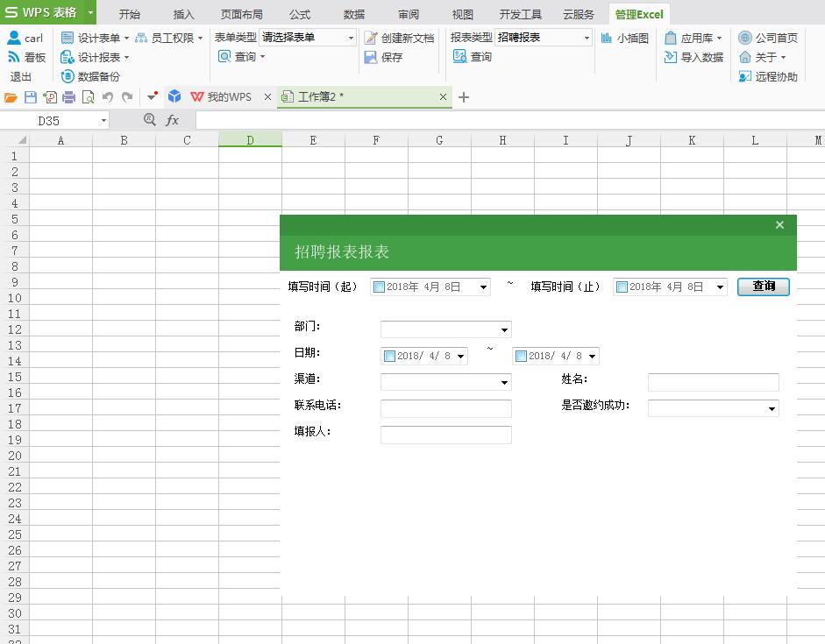Open the 是否邀约成功 dropdown
This screenshot has width=825, height=644.
(772, 408)
